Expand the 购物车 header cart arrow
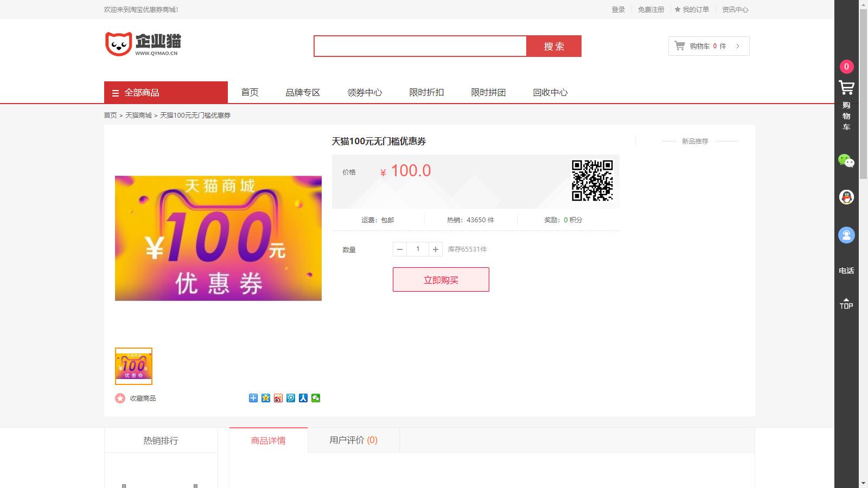The height and width of the screenshot is (488, 868). coord(738,46)
